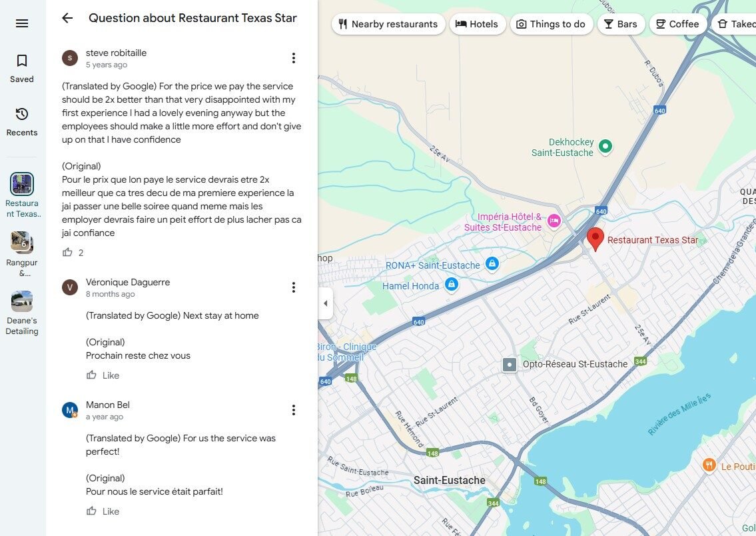Open Rangpur recent place thumbnail

(22, 242)
